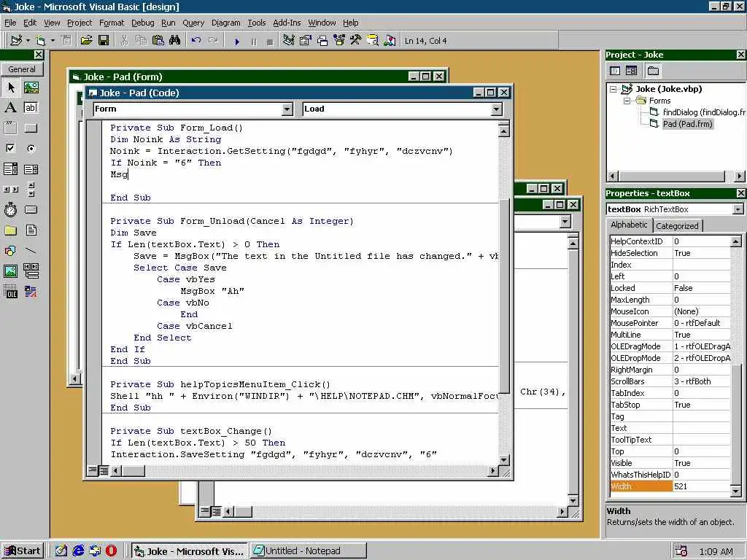Select the Image control tool
Image resolution: width=747 pixels, height=560 pixels.
coord(10,271)
